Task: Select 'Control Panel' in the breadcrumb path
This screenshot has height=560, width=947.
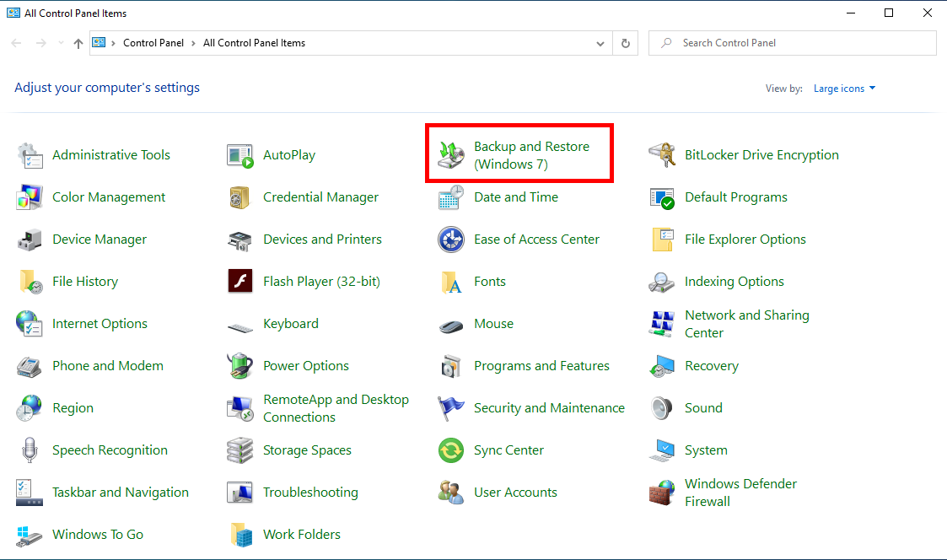Action: 153,43
